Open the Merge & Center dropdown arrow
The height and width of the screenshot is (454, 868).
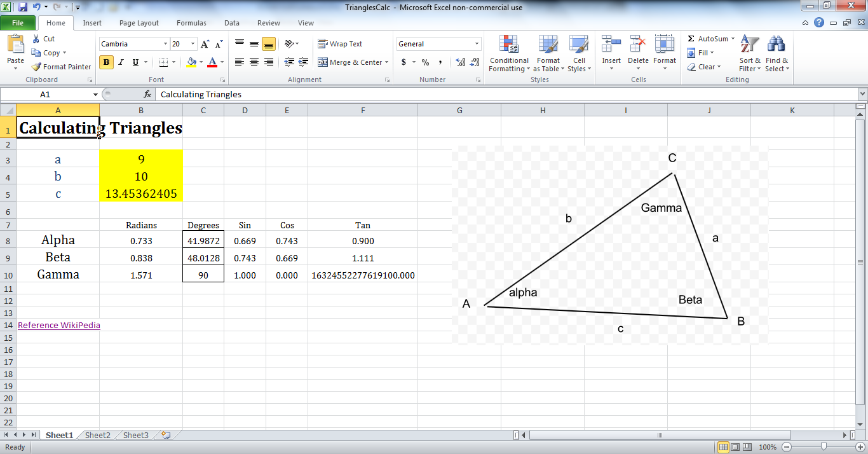pos(388,62)
